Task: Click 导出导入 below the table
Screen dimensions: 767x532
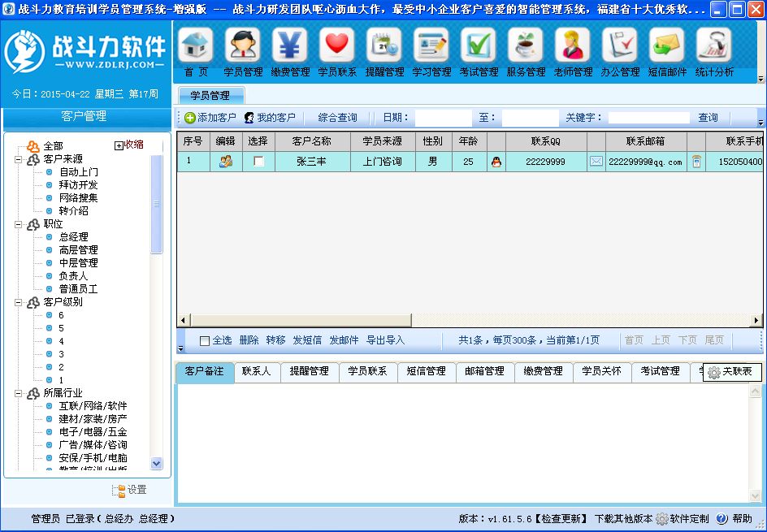Action: pos(385,341)
